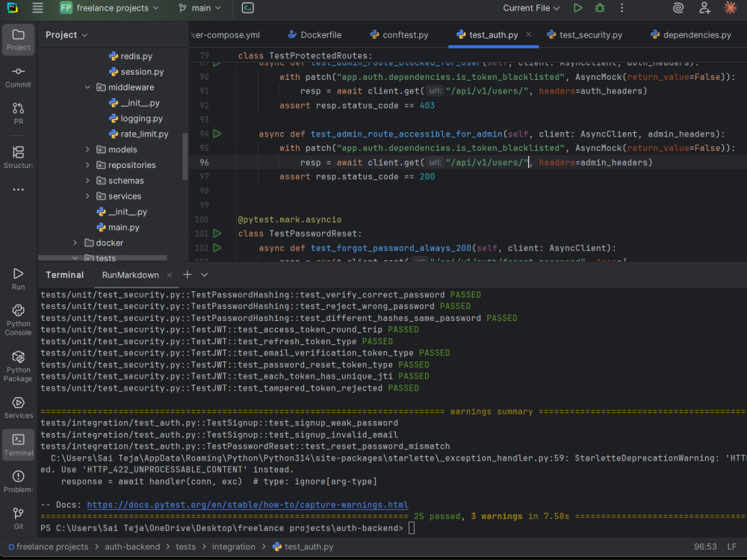Image resolution: width=747 pixels, height=560 pixels.
Task: Open redis.py in project tree
Action: tap(131, 56)
